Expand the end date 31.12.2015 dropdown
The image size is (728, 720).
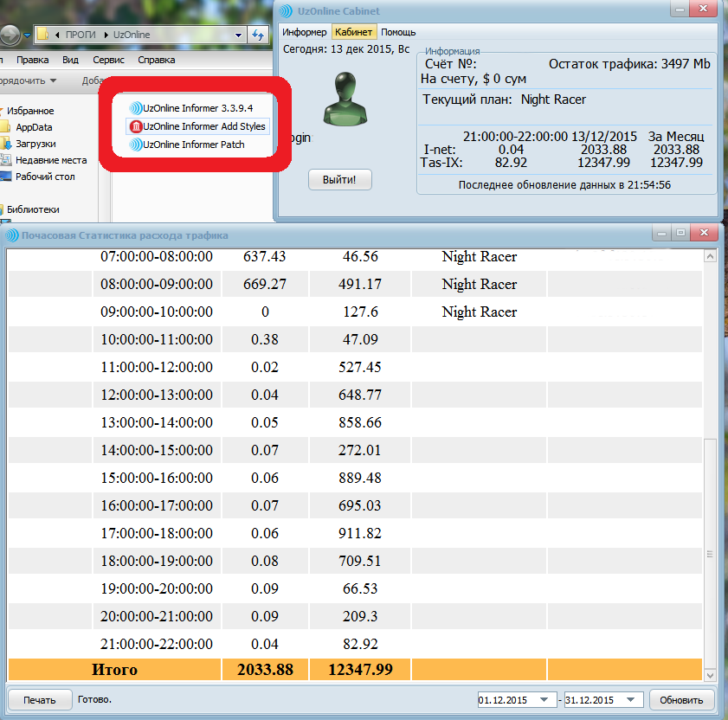point(632,700)
